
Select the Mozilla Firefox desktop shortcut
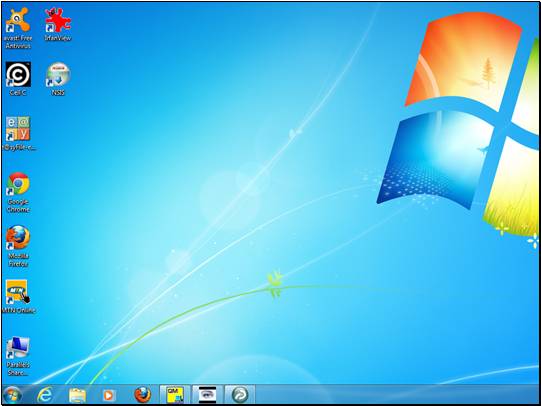18,247
